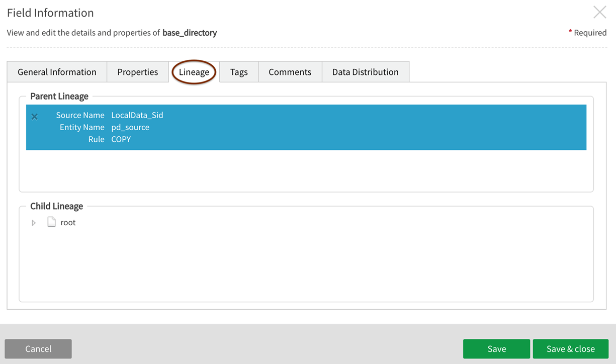Go to the Tags tab

click(239, 72)
